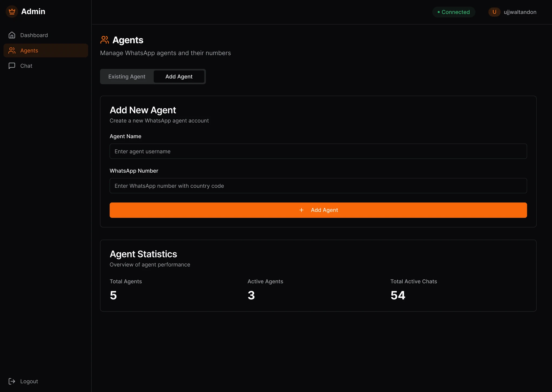Click the Logout arrow icon
The width and height of the screenshot is (552, 392).
pyautogui.click(x=12, y=381)
